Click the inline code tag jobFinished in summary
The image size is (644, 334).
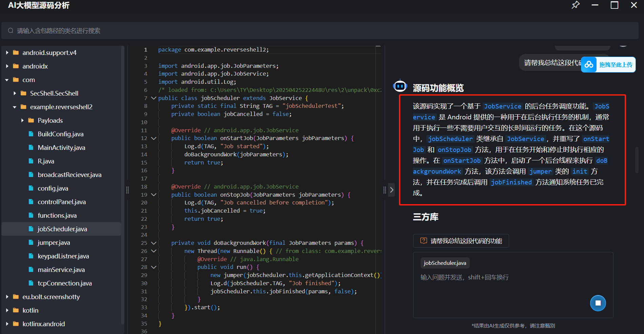point(511,182)
